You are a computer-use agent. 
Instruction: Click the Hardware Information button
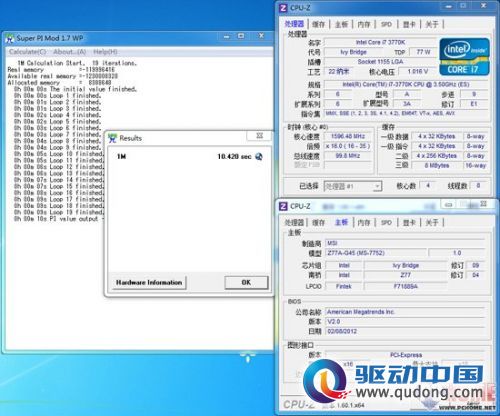[x=149, y=283]
